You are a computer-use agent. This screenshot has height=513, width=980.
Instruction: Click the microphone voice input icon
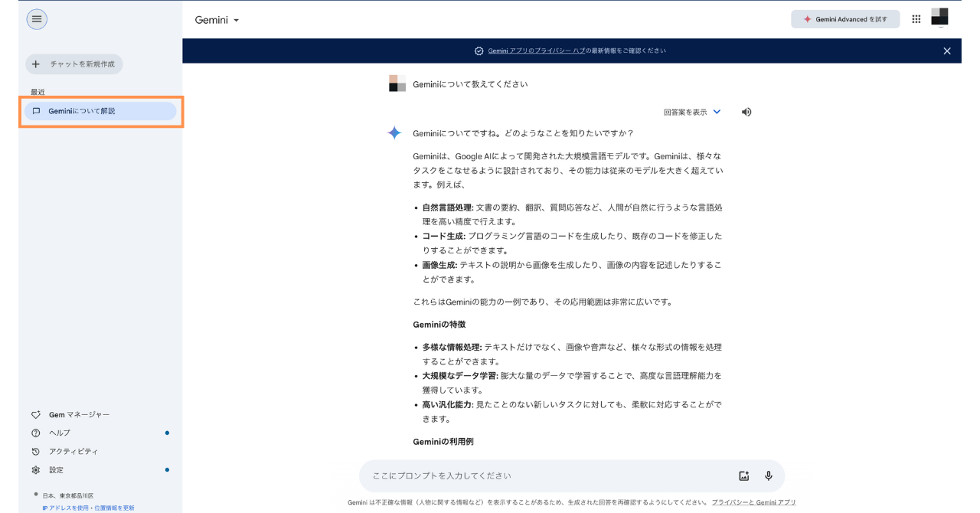point(769,475)
